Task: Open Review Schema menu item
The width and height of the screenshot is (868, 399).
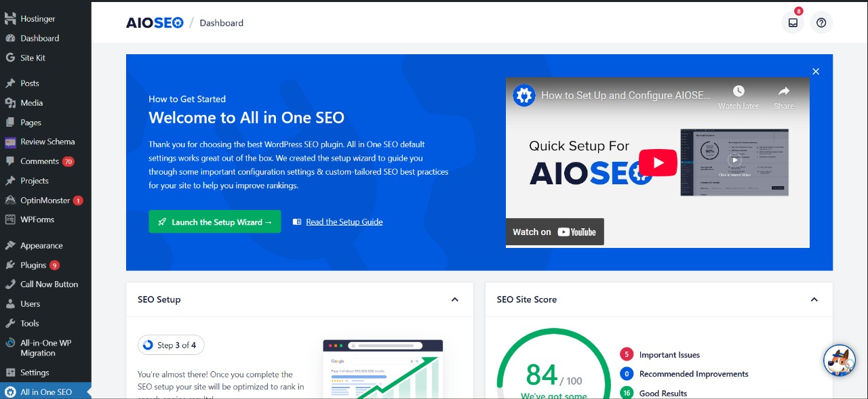Action: pyautogui.click(x=45, y=142)
